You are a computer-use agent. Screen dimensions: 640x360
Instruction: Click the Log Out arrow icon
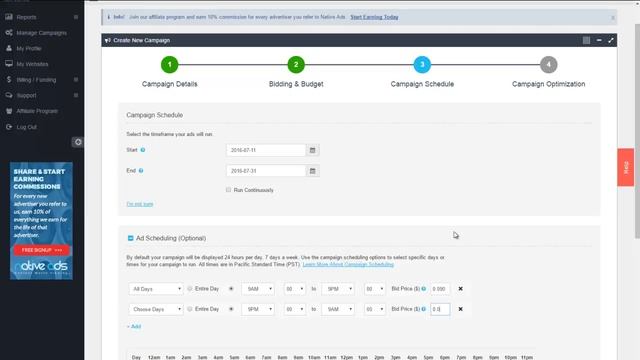click(9, 127)
